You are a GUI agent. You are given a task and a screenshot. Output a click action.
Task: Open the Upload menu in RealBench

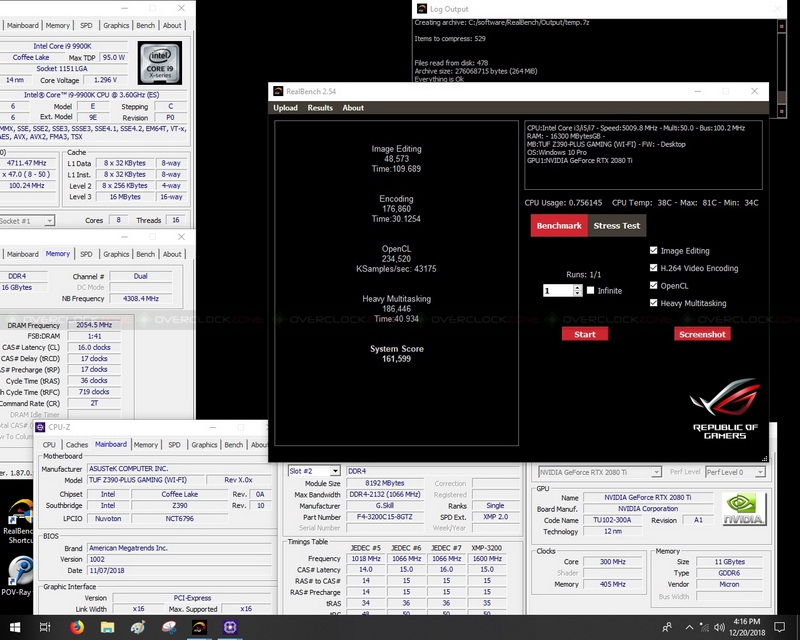(x=285, y=108)
